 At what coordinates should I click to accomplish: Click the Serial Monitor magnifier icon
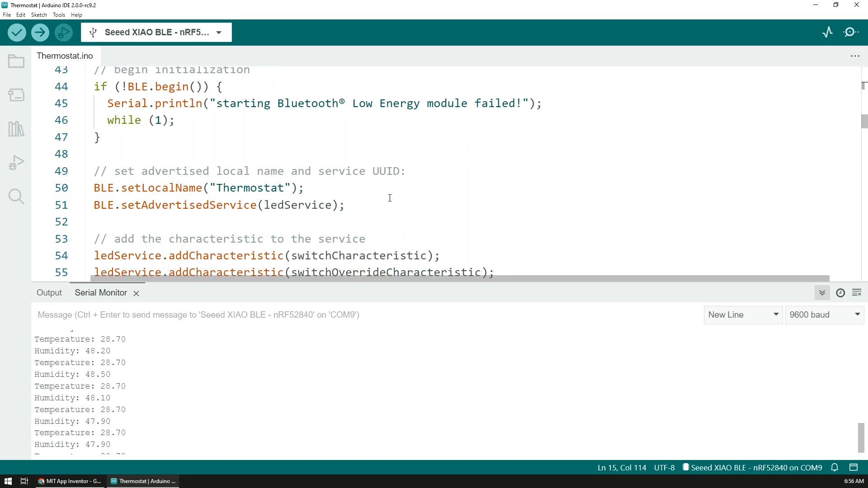point(853,32)
